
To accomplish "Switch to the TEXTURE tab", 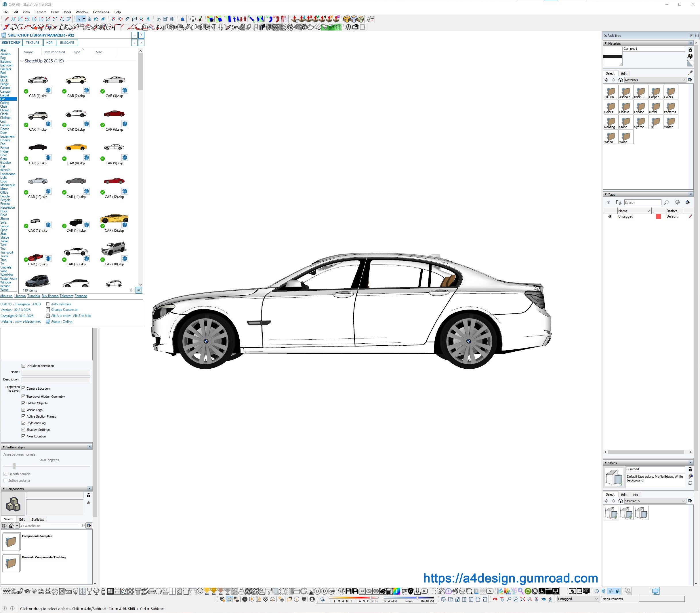I will point(33,43).
